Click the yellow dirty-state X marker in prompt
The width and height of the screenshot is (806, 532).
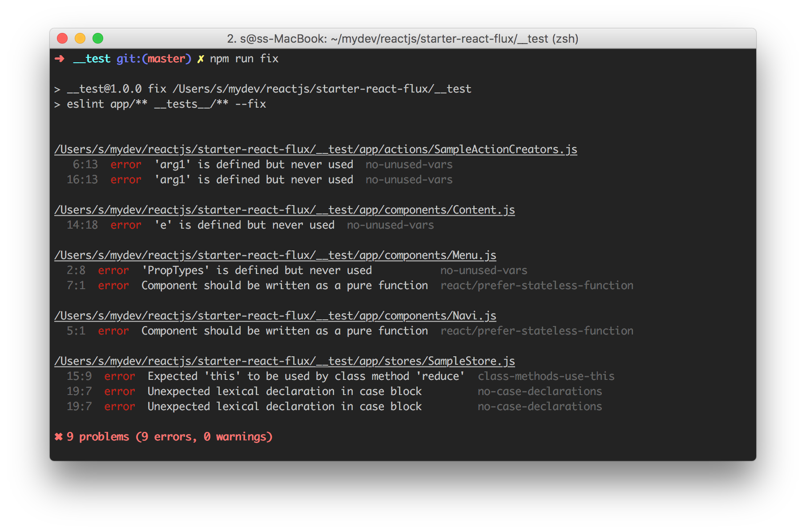(201, 59)
